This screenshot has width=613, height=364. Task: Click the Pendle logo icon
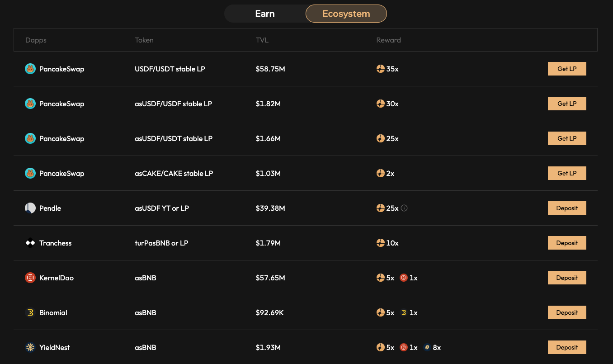click(30, 208)
